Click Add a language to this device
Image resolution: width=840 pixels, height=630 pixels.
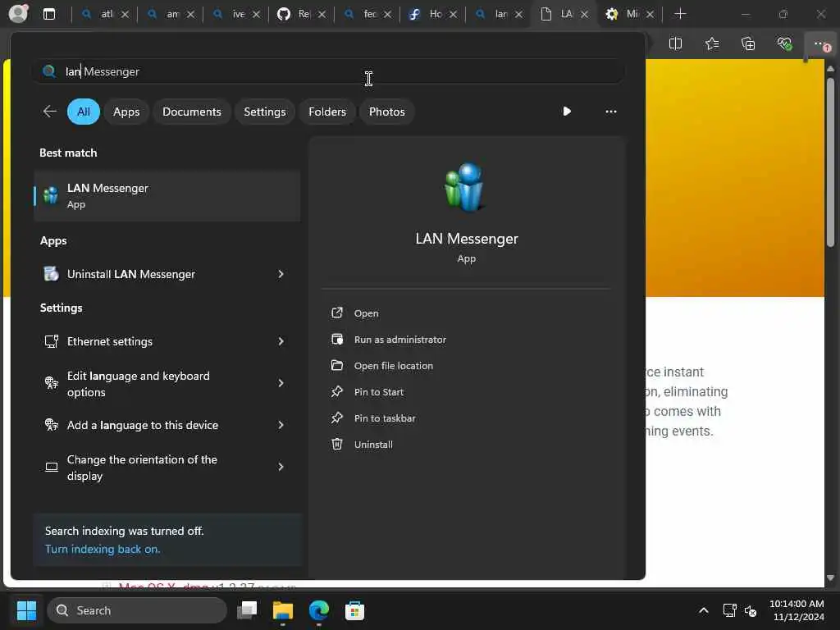point(143,425)
